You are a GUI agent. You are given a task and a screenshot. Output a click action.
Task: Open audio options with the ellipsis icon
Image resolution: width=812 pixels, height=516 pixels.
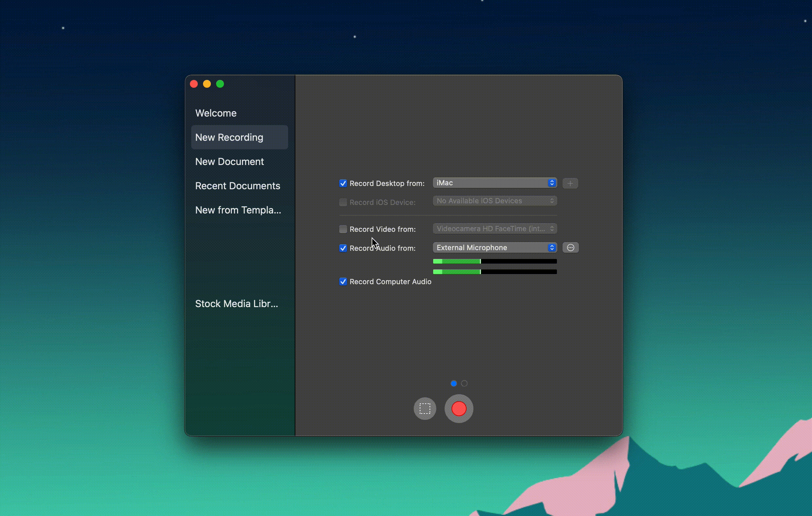tap(570, 248)
